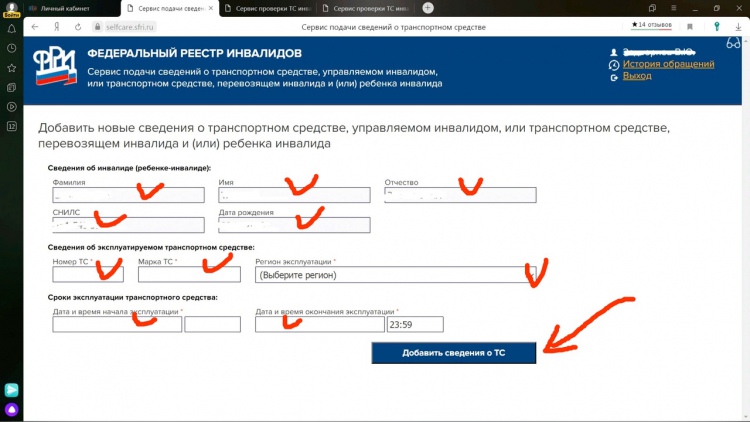Click the FRI logo in the header
This screenshot has height=422, width=750.
(55, 69)
